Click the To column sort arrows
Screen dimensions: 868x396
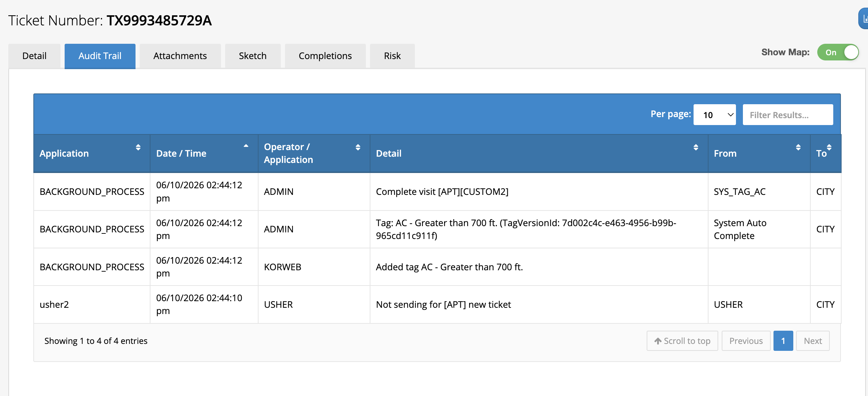pos(829,147)
